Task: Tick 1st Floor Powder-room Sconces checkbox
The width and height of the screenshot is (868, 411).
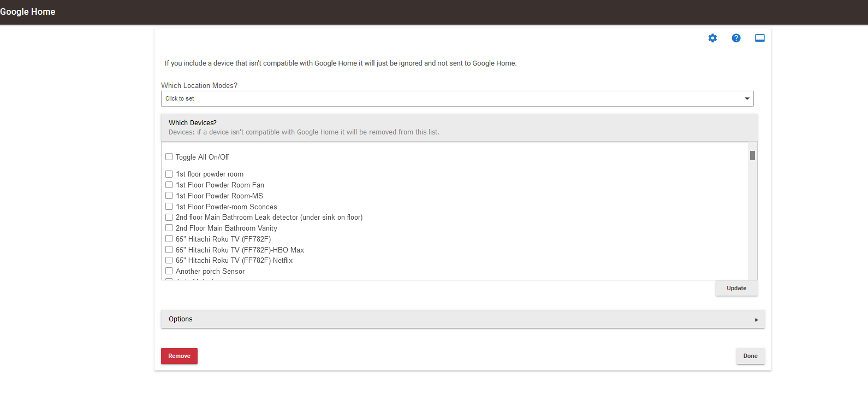Action: point(169,207)
